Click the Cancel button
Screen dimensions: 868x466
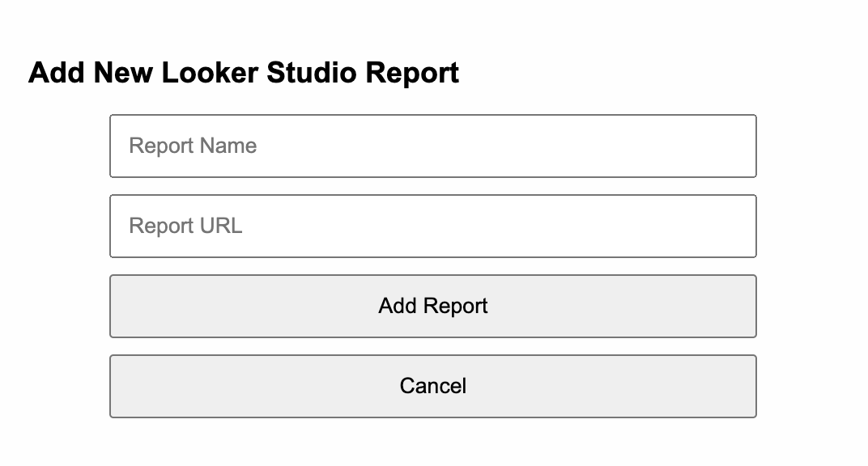coord(433,387)
